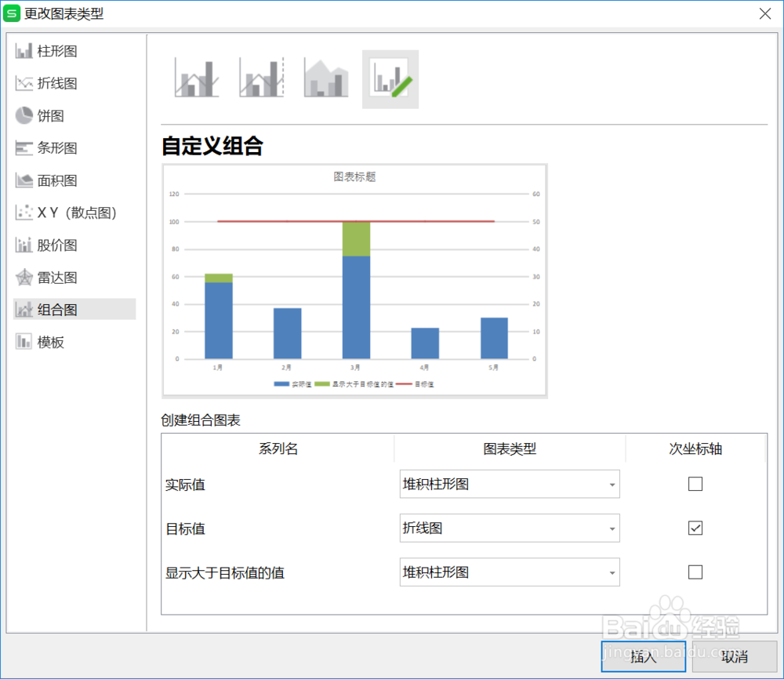
Task: Switch to the 条形图 category
Action: coord(57,148)
